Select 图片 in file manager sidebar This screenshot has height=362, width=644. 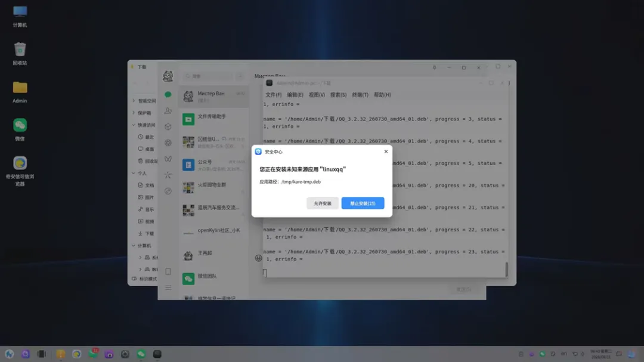[x=146, y=197]
